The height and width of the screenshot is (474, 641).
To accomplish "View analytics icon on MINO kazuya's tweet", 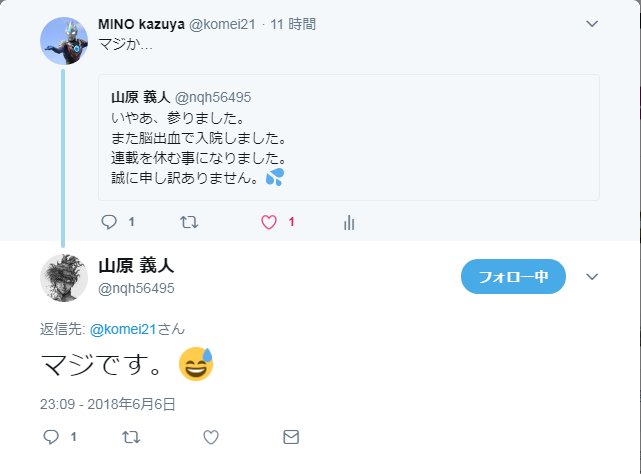I will pos(349,223).
